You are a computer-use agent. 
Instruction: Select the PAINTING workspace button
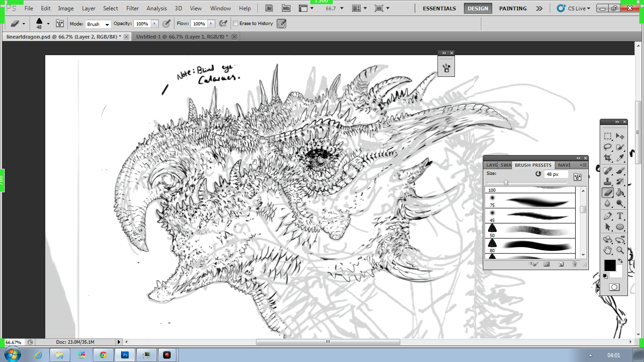[x=512, y=8]
